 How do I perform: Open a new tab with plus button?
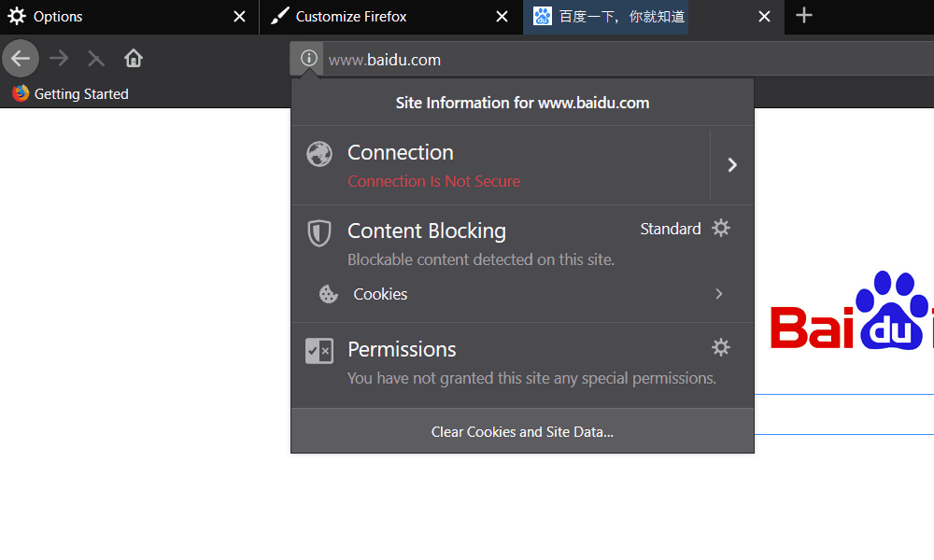(803, 16)
